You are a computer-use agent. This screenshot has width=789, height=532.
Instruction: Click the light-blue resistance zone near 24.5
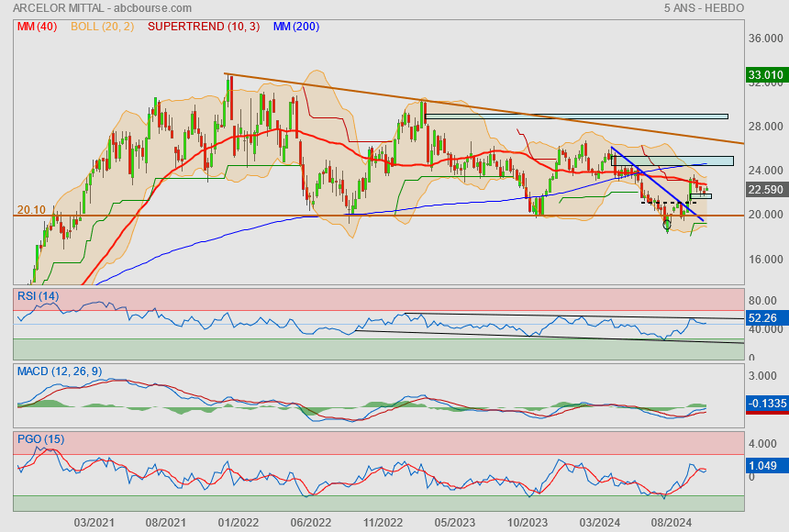(672, 161)
